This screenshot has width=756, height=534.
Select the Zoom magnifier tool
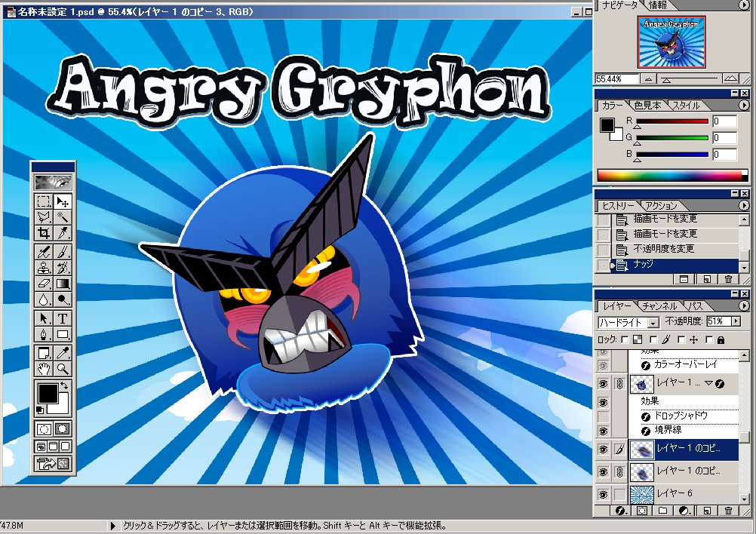62,369
